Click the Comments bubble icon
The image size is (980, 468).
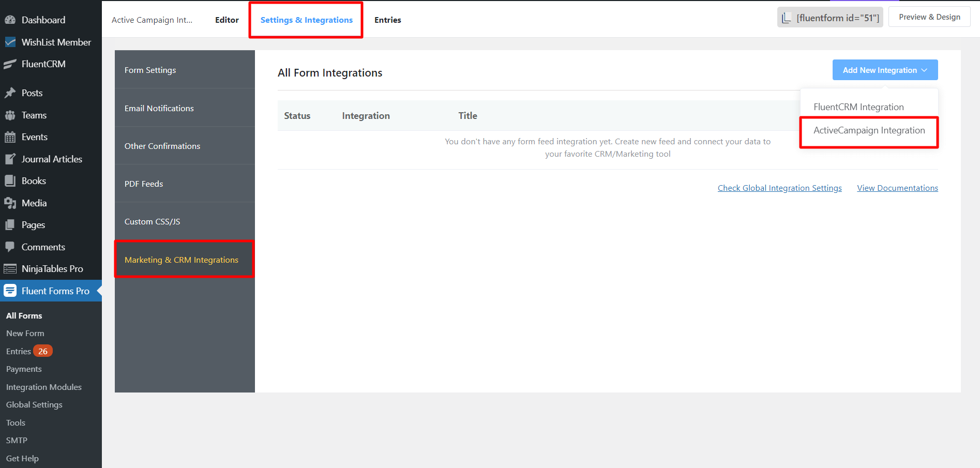(x=10, y=247)
